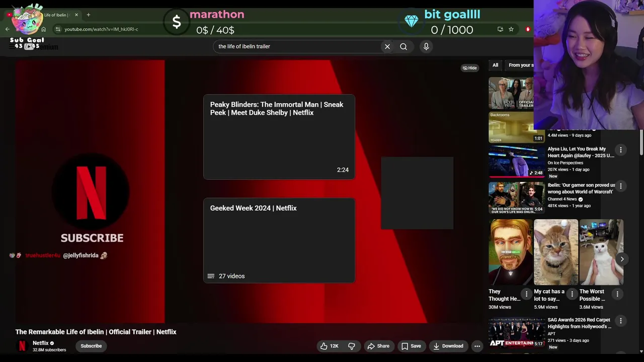Open the site info icon in address bar
This screenshot has width=644, height=362.
coord(58,29)
